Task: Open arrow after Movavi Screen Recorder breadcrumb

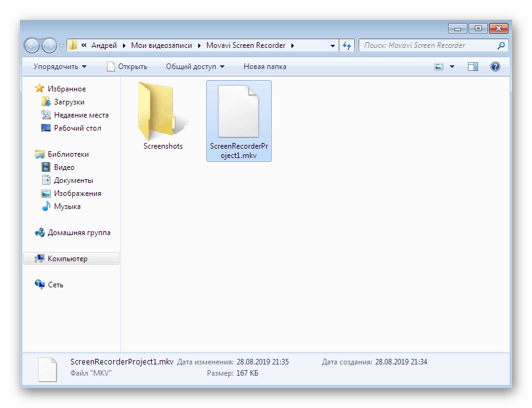Action: (x=293, y=45)
